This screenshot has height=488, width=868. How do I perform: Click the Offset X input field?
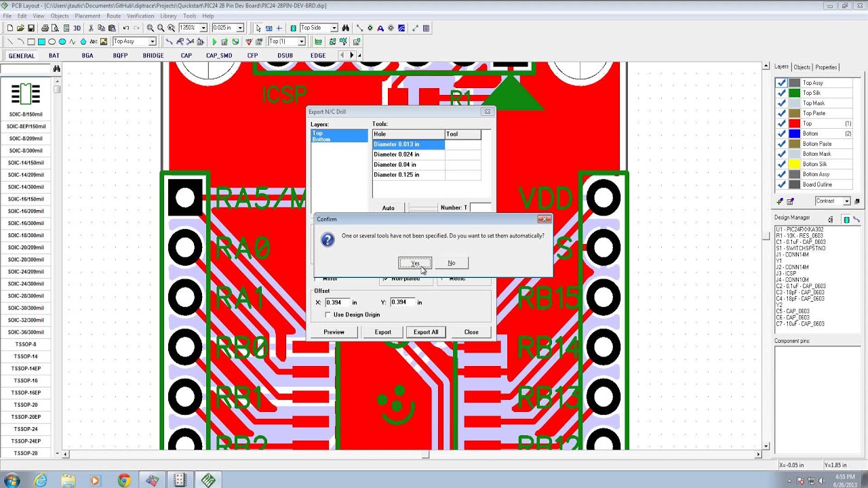[337, 302]
